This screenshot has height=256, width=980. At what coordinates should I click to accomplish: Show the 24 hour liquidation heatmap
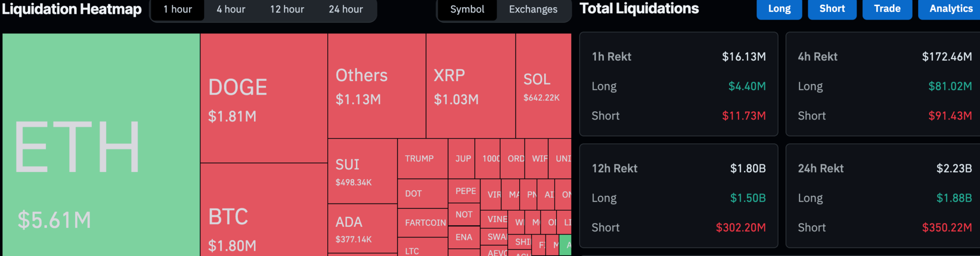coord(345,10)
